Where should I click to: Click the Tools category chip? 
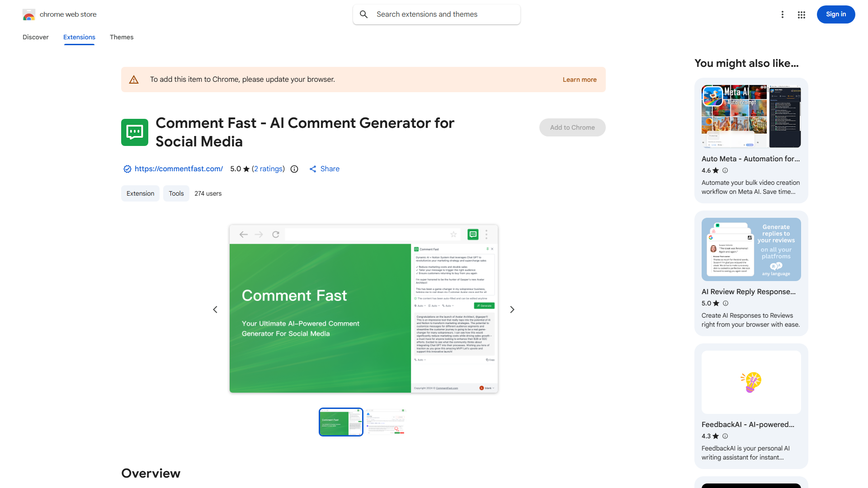(176, 193)
